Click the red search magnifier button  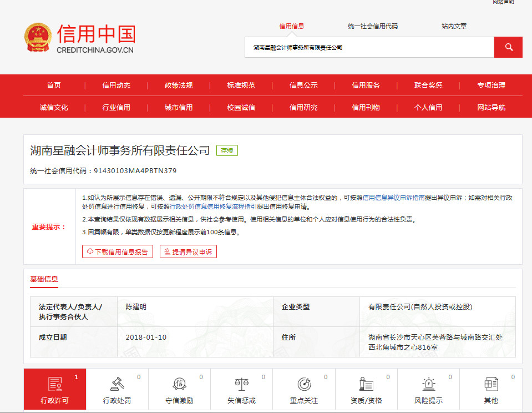click(x=508, y=47)
